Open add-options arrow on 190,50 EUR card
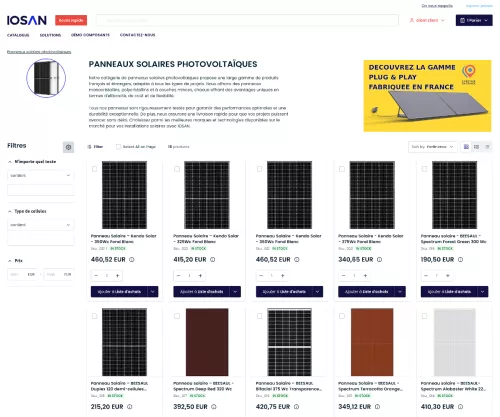 point(482,292)
